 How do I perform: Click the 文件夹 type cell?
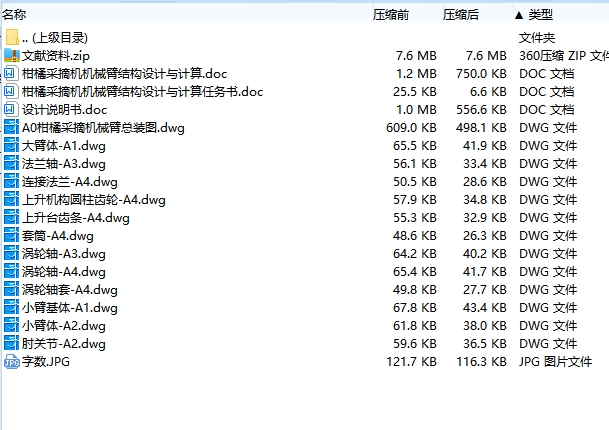coord(537,38)
